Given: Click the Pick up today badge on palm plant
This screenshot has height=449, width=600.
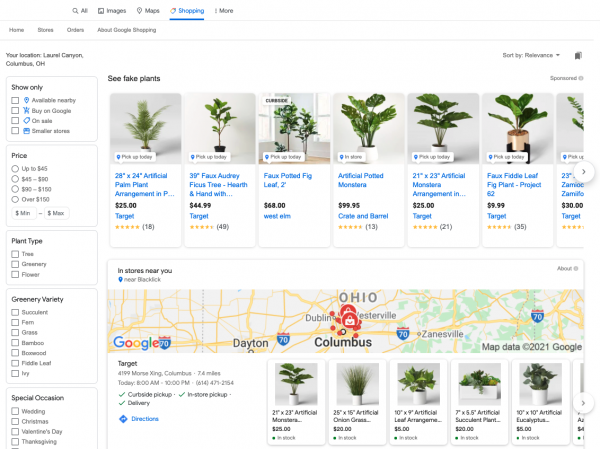Looking at the screenshot, I should pos(134,157).
